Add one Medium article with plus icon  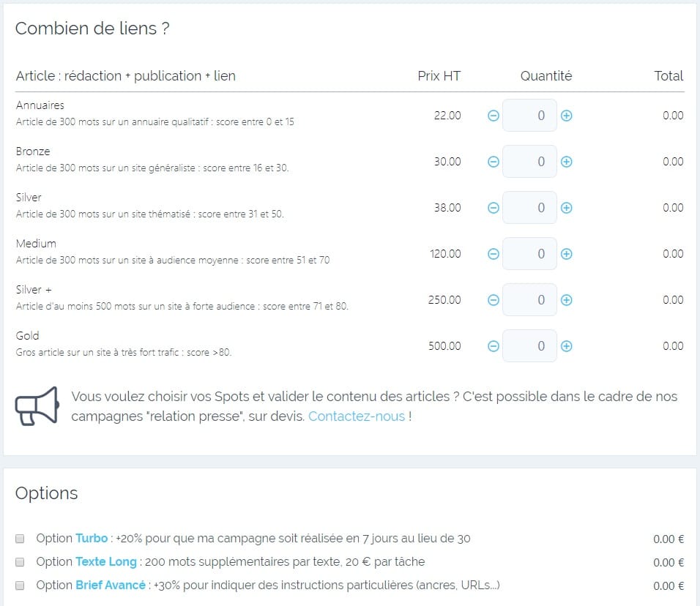pyautogui.click(x=567, y=255)
